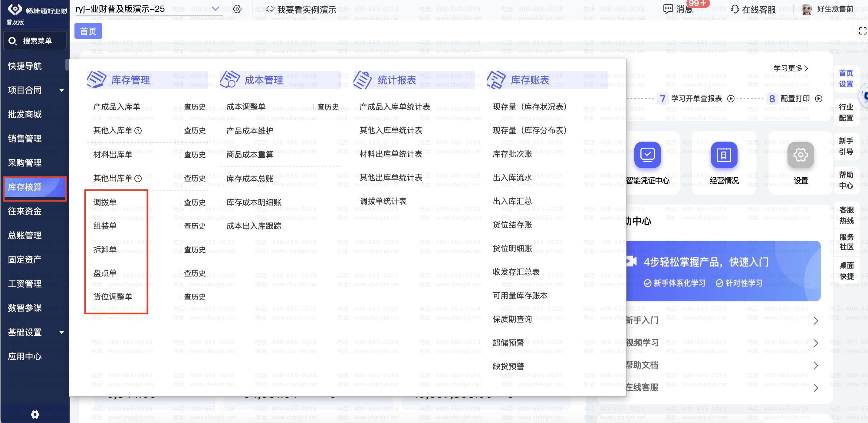Play the 配置打印 step video

818,99
